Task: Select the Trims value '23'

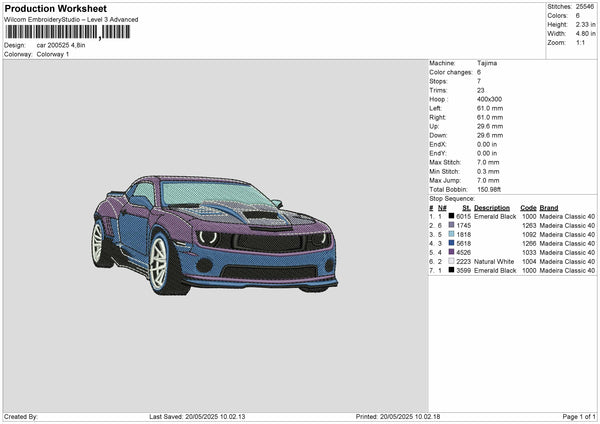Action: click(x=481, y=90)
